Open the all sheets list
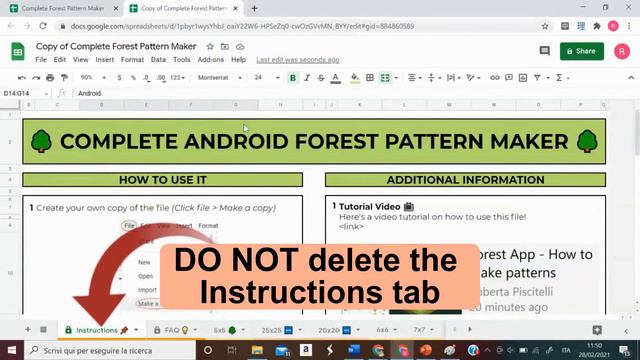640x360 pixels. (43, 329)
